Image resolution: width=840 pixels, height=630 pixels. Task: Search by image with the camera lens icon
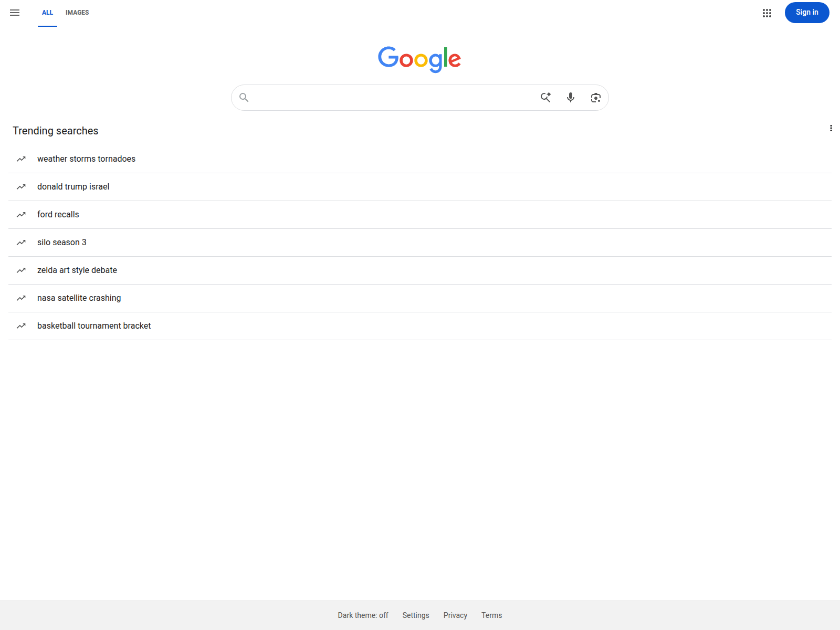click(595, 98)
